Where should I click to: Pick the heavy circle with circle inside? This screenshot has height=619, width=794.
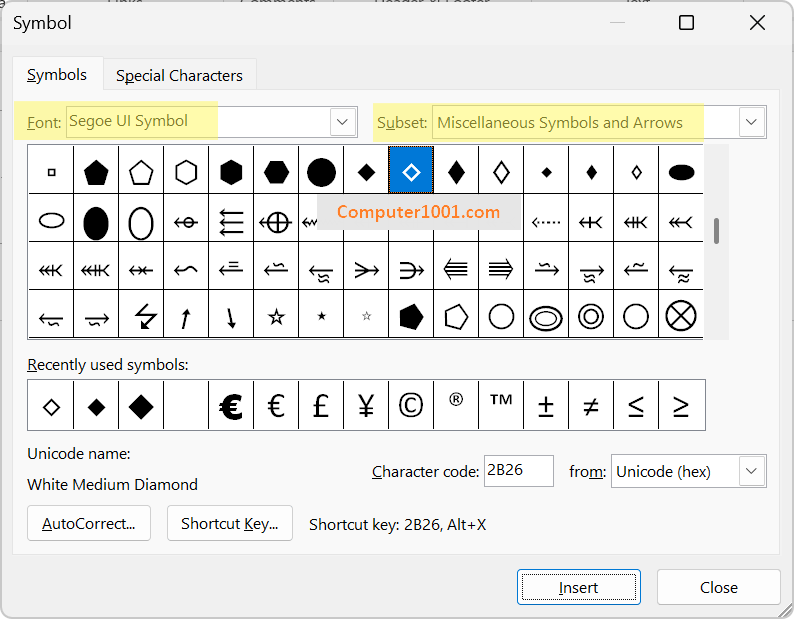point(591,316)
